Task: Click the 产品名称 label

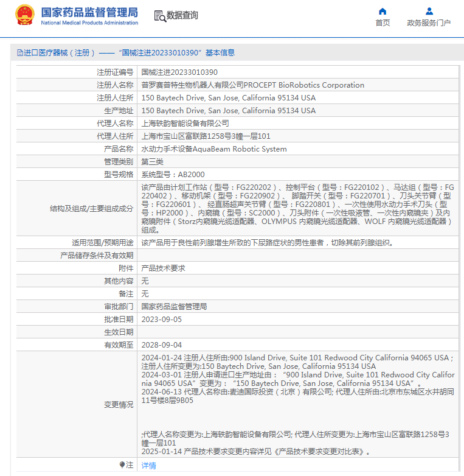Action: tap(119, 149)
